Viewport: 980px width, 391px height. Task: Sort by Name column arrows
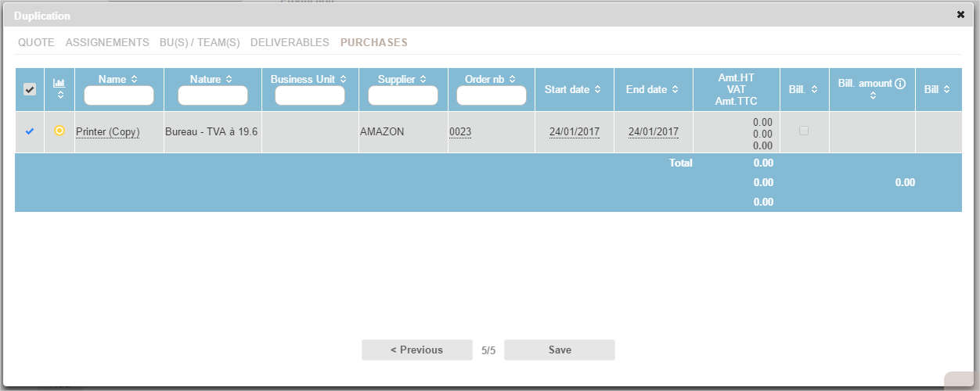(134, 80)
